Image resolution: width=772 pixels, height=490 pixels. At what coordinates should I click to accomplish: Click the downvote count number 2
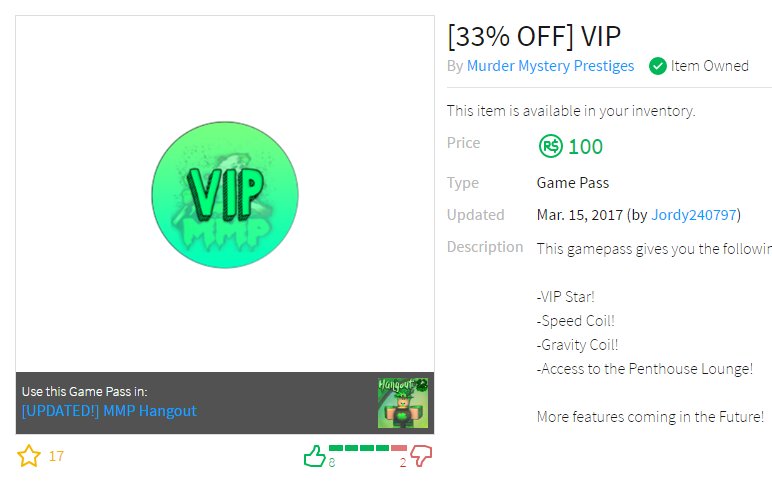coord(403,462)
